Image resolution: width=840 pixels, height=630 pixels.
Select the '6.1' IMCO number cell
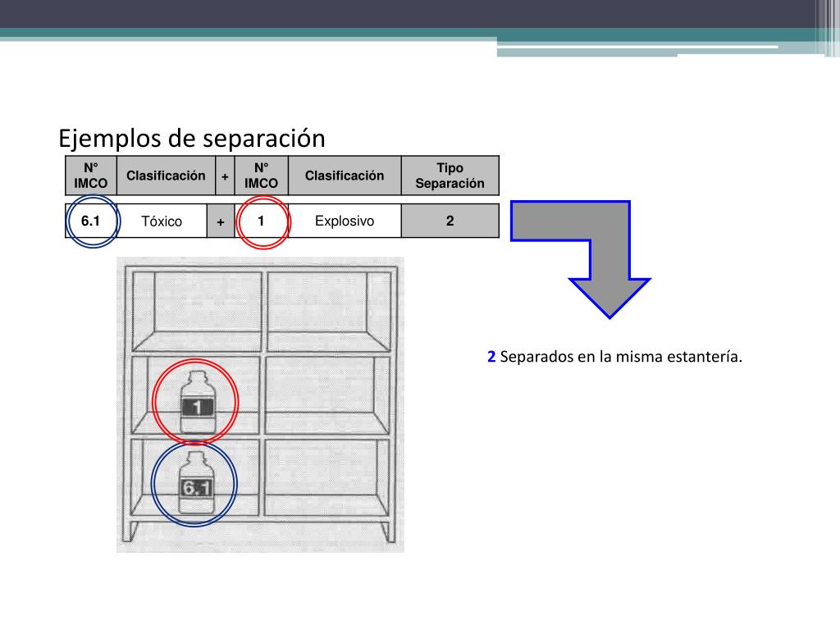tap(90, 221)
